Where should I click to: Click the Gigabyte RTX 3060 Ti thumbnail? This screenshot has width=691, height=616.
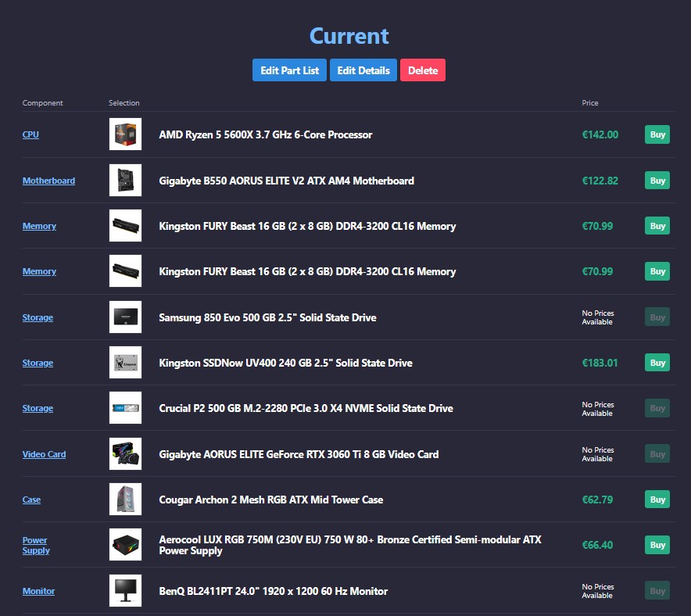point(126,454)
